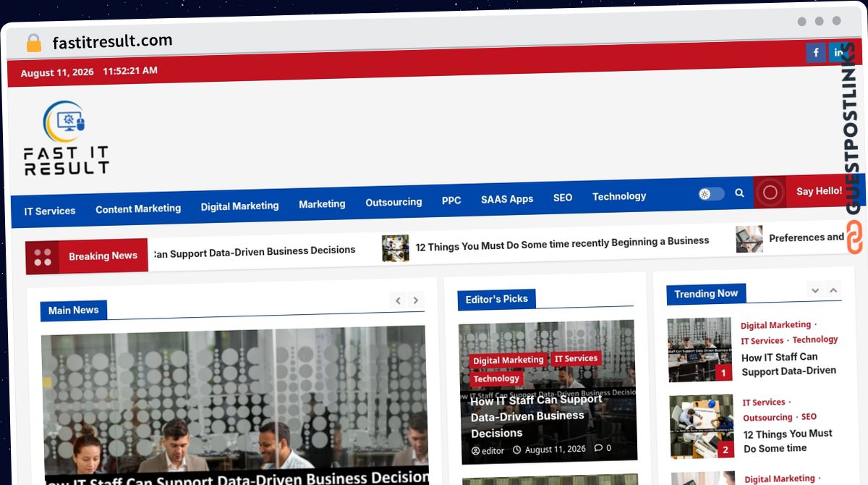Open the Technology menu item

click(619, 196)
